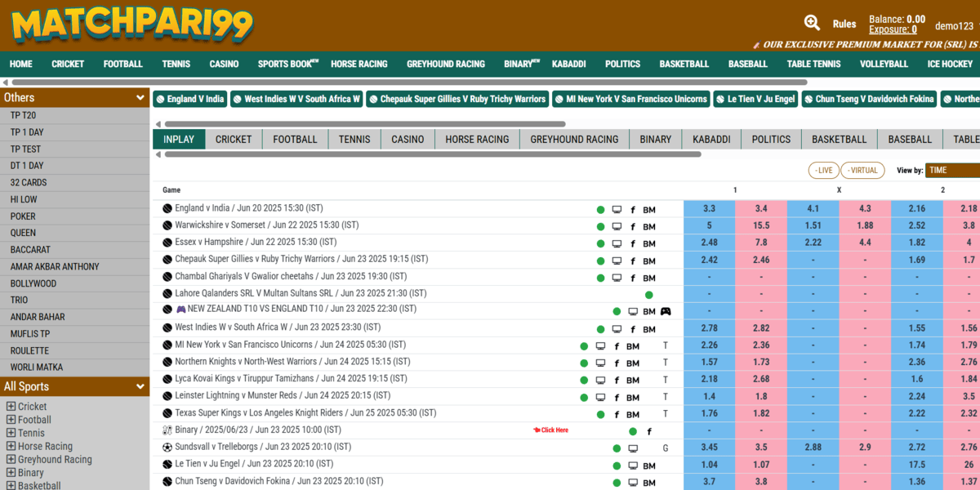Click the MATCHPARI99 logo

coord(132,26)
